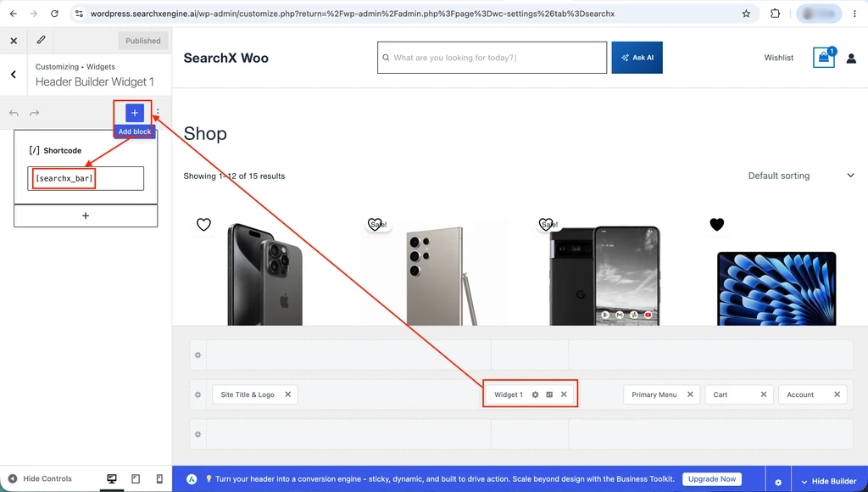This screenshot has width=868, height=492.
Task: Select the Account builder item
Action: point(800,394)
